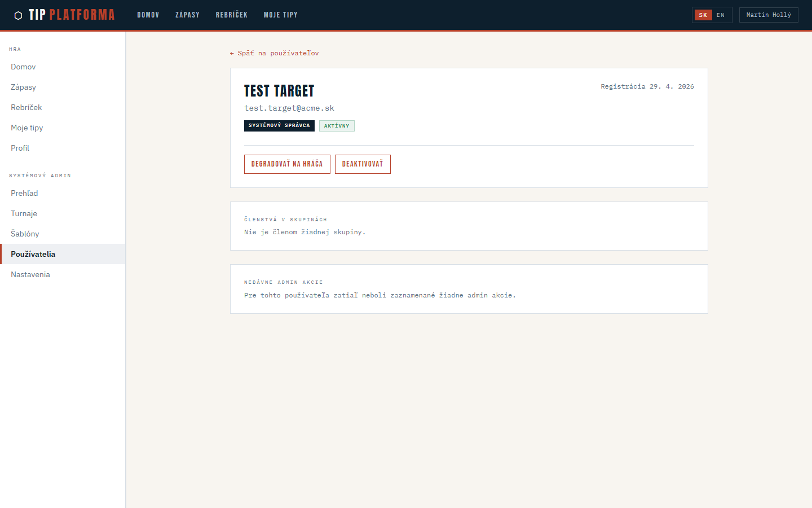
Task: Open Moje tipy in top navigation
Action: (280, 15)
